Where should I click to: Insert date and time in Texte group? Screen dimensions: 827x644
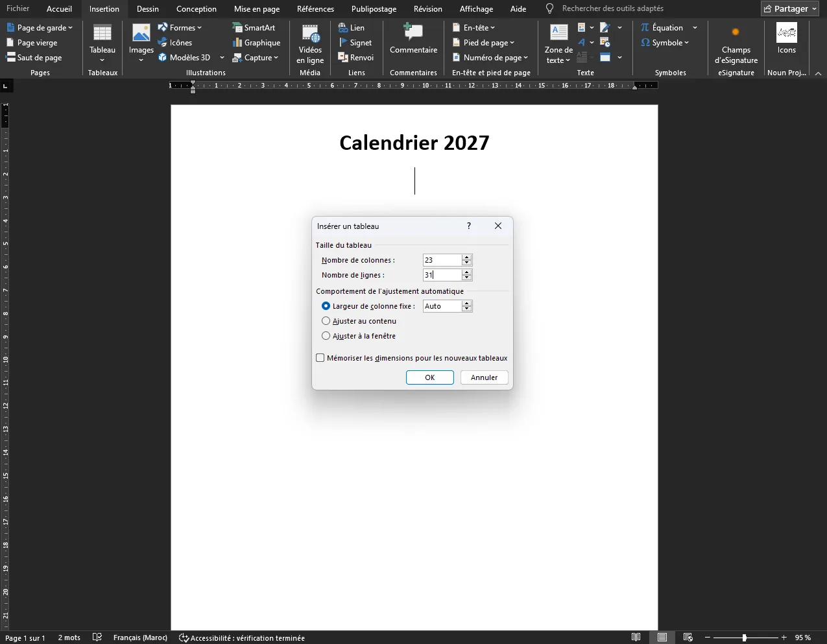pyautogui.click(x=605, y=43)
